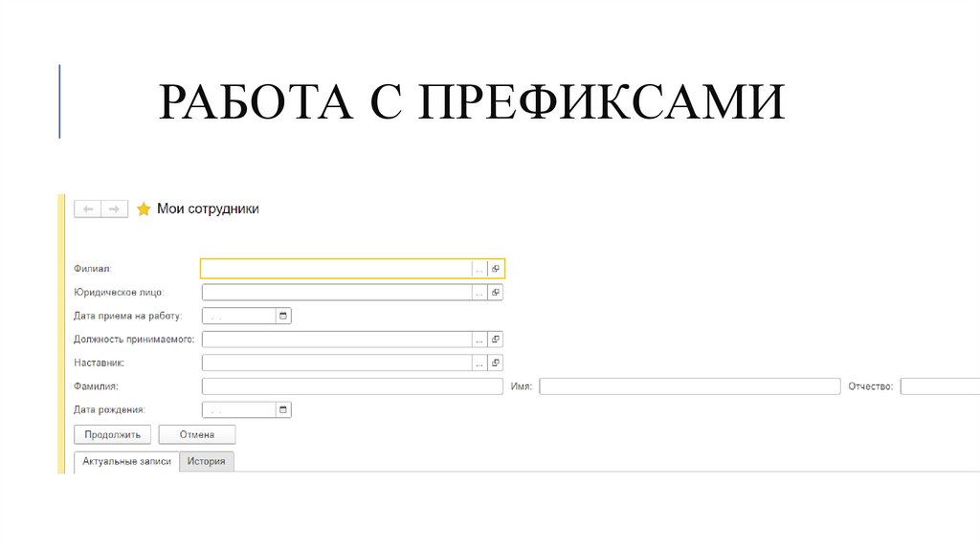Viewport: 980px width, 549px height.
Task: Click the Наставник: label
Action: pyautogui.click(x=99, y=362)
